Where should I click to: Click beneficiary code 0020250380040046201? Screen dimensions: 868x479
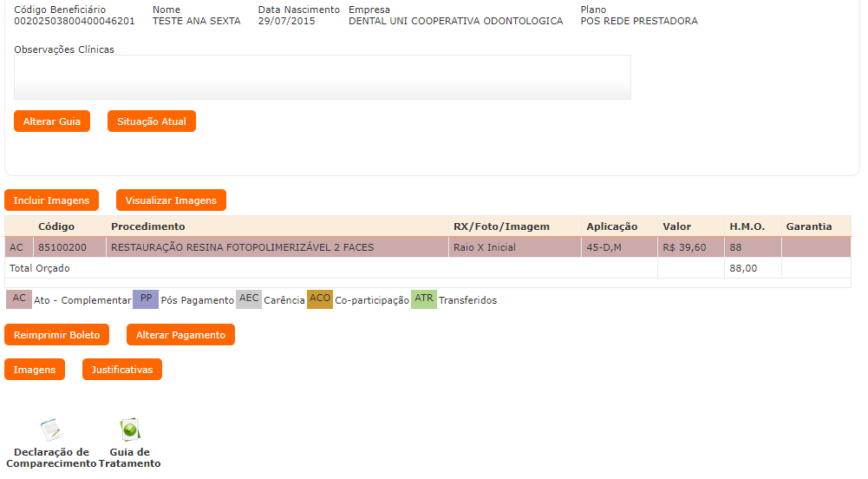tap(75, 21)
